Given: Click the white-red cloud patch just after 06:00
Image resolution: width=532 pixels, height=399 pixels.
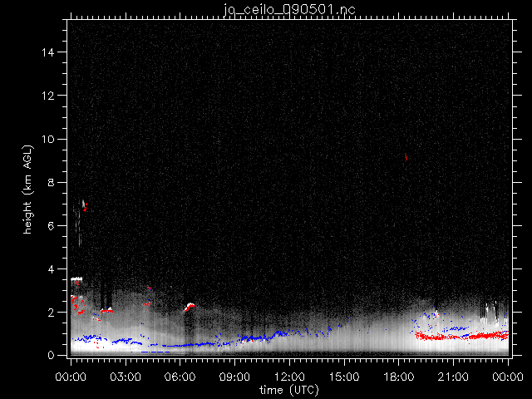Looking at the screenshot, I should click(x=190, y=307).
